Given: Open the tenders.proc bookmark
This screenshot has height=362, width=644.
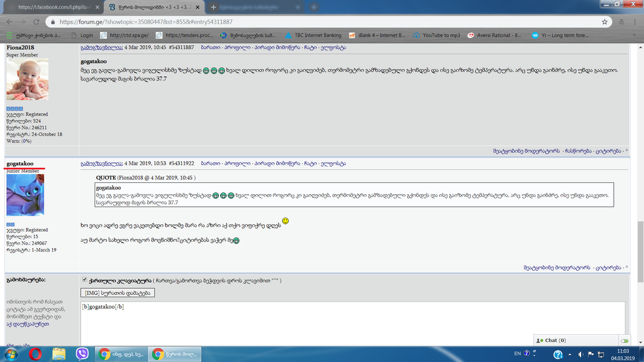Looking at the screenshot, I should [x=185, y=35].
